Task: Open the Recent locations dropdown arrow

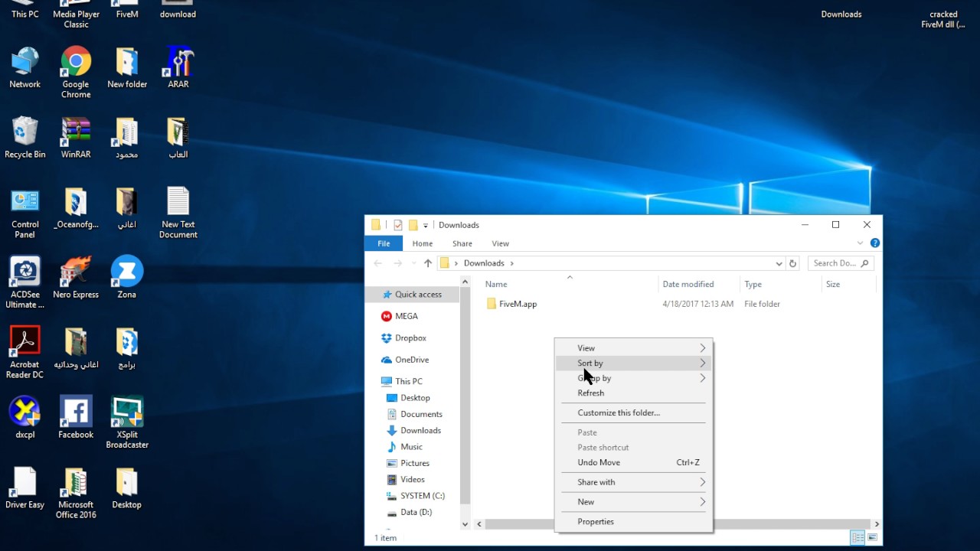Action: click(414, 263)
